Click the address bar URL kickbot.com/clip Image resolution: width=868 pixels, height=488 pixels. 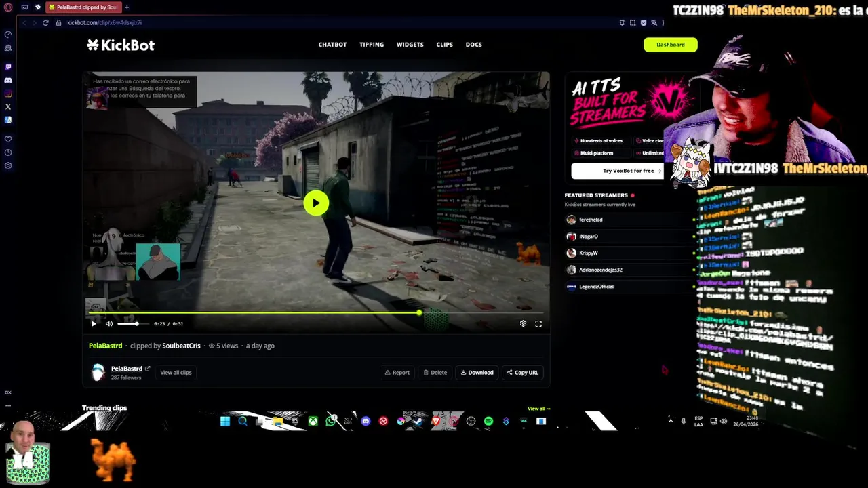click(104, 22)
